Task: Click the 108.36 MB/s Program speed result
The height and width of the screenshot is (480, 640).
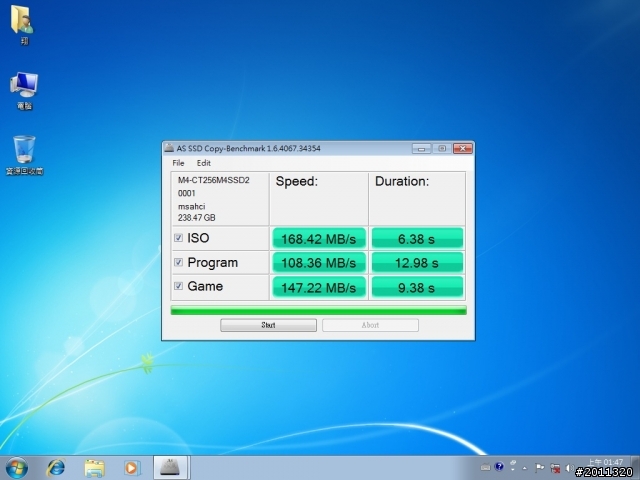Action: 319,263
